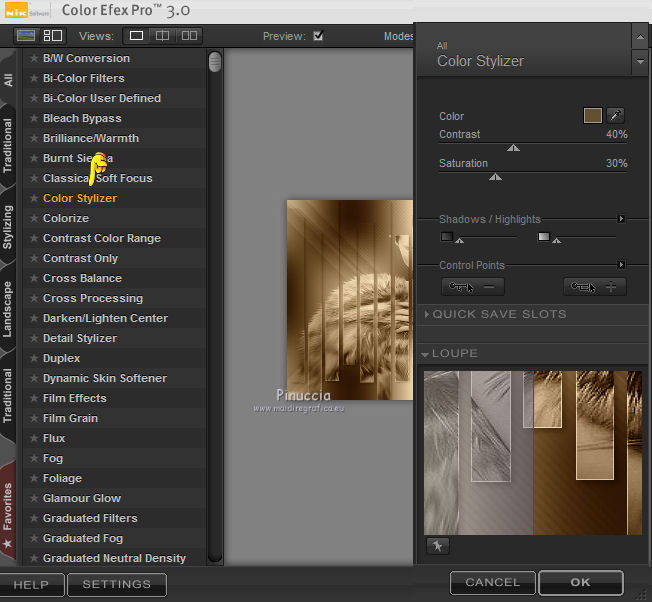Click the filter list layout icon
The width and height of the screenshot is (652, 602).
click(53, 36)
